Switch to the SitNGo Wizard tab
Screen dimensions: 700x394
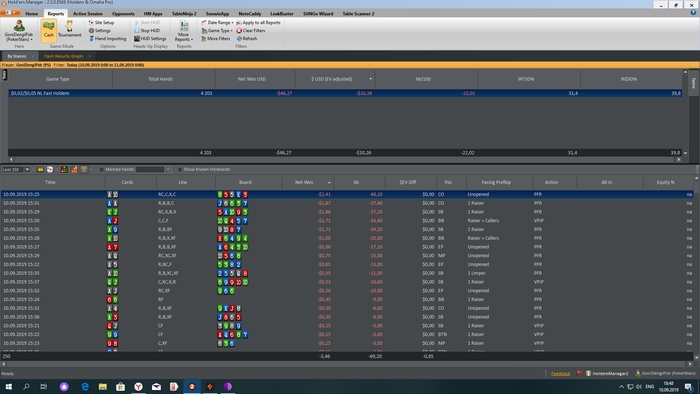pos(318,13)
